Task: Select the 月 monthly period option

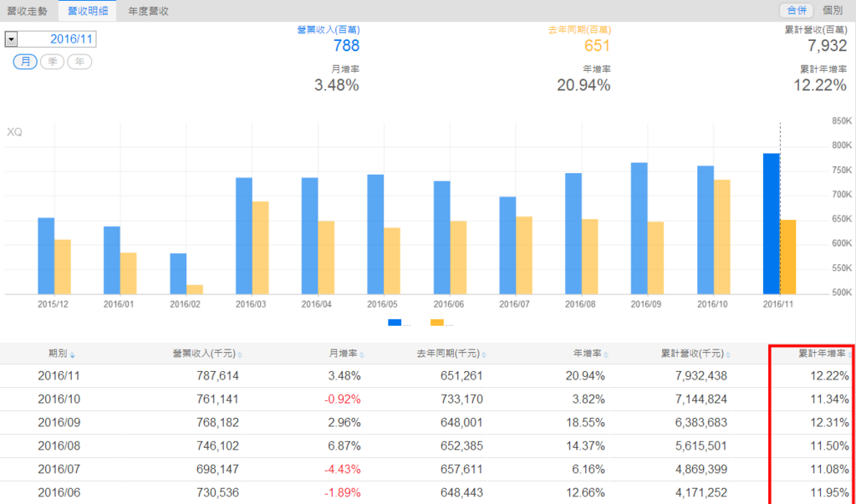Action: tap(25, 62)
